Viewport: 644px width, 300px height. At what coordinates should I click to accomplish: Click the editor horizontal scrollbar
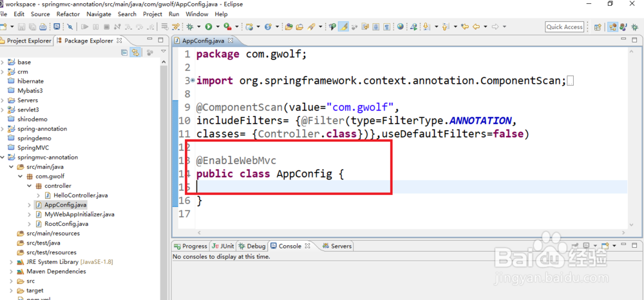tap(412, 232)
